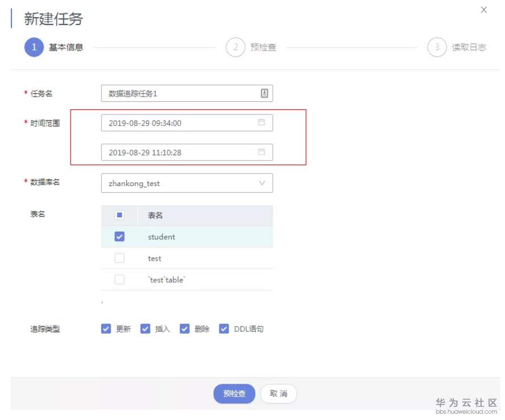Check the `test`table` row checkbox
Image resolution: width=505 pixels, height=420 pixels.
[119, 279]
